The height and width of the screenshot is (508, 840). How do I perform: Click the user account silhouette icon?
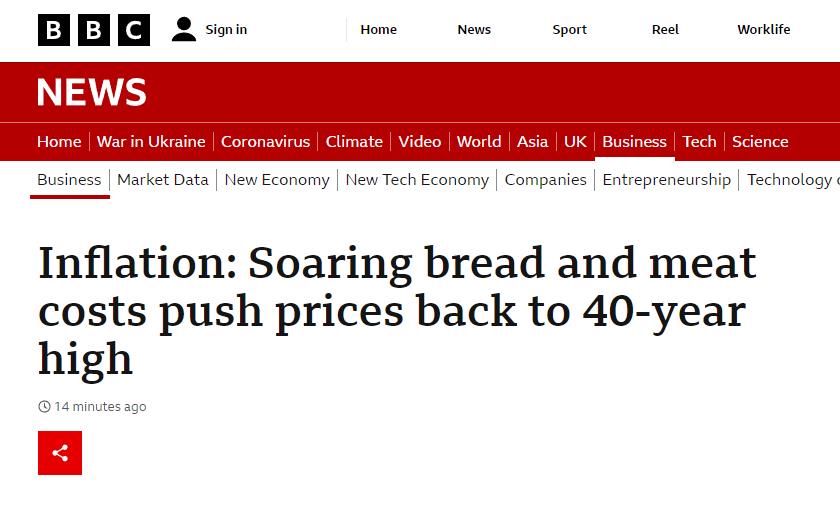(184, 29)
